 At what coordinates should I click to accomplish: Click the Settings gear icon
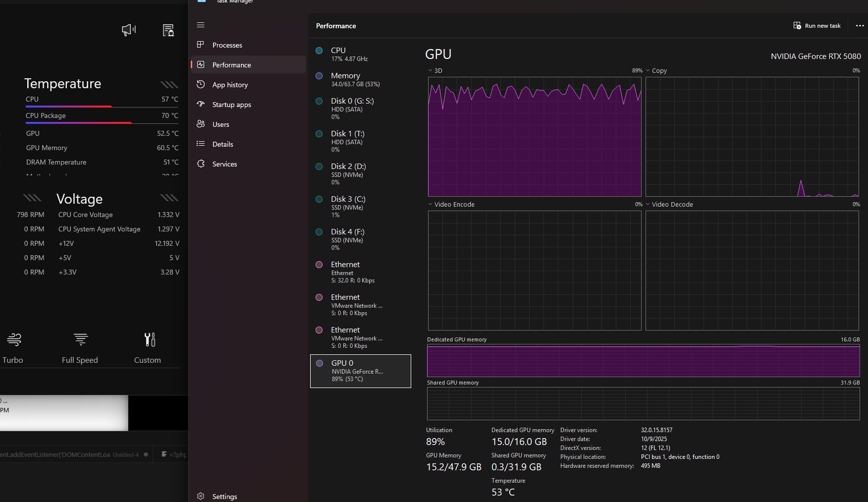click(201, 496)
